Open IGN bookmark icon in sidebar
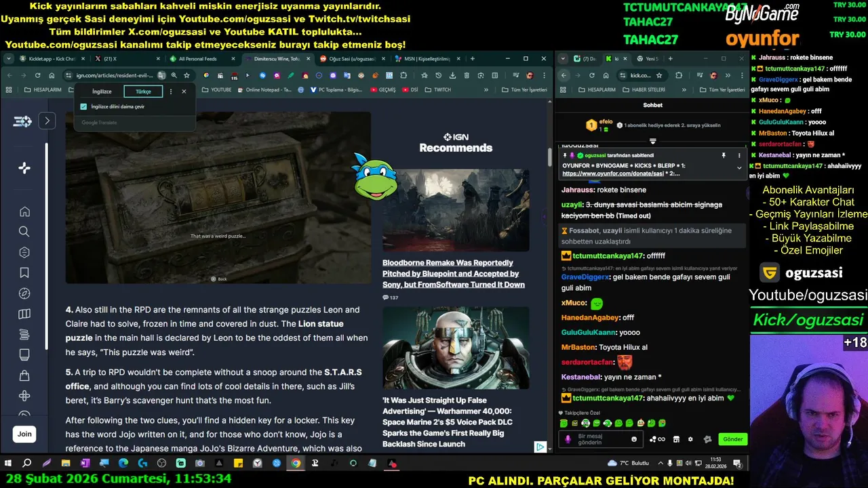The image size is (868, 488). pos(24,272)
